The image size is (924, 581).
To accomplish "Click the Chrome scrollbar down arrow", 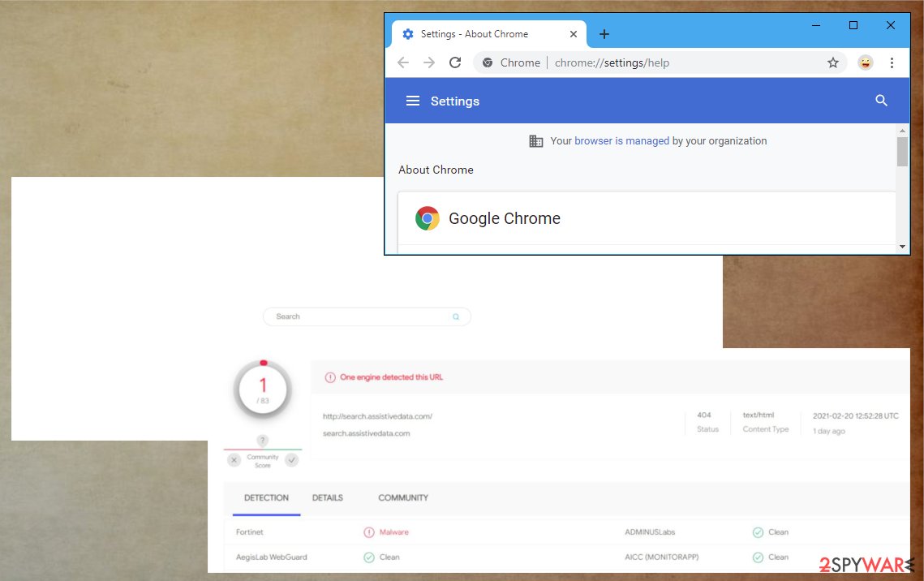I will point(902,247).
